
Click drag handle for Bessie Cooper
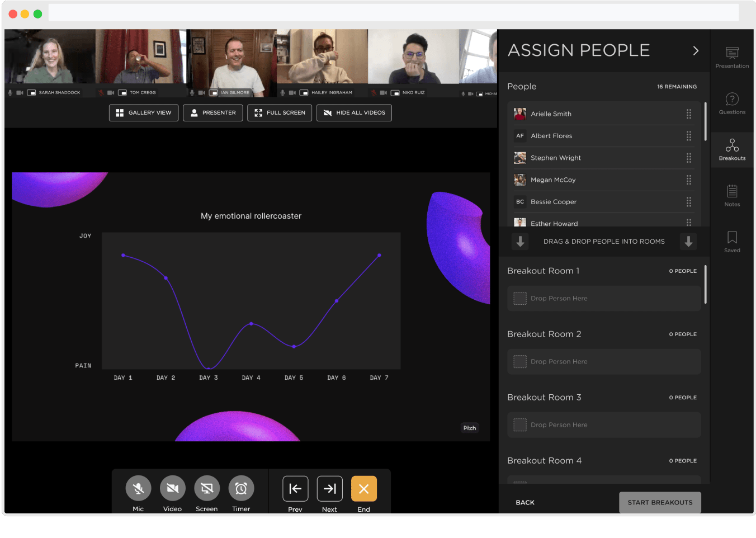coord(689,202)
